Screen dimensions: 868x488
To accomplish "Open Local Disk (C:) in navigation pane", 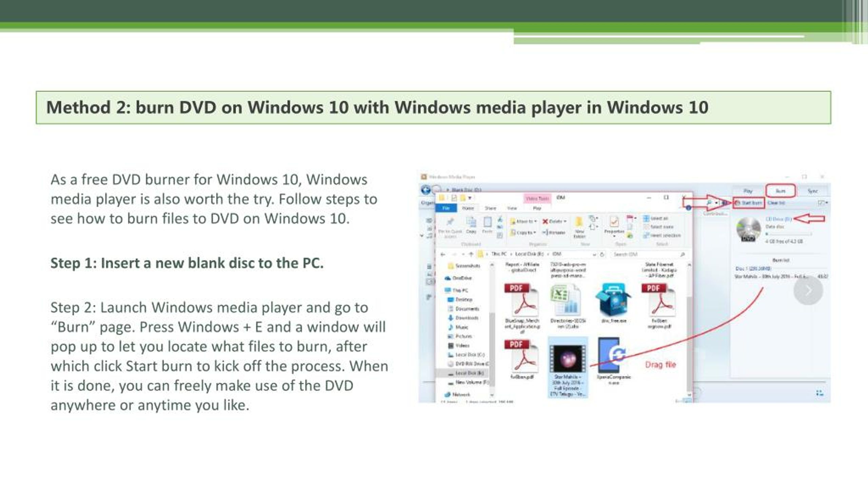I will (466, 355).
